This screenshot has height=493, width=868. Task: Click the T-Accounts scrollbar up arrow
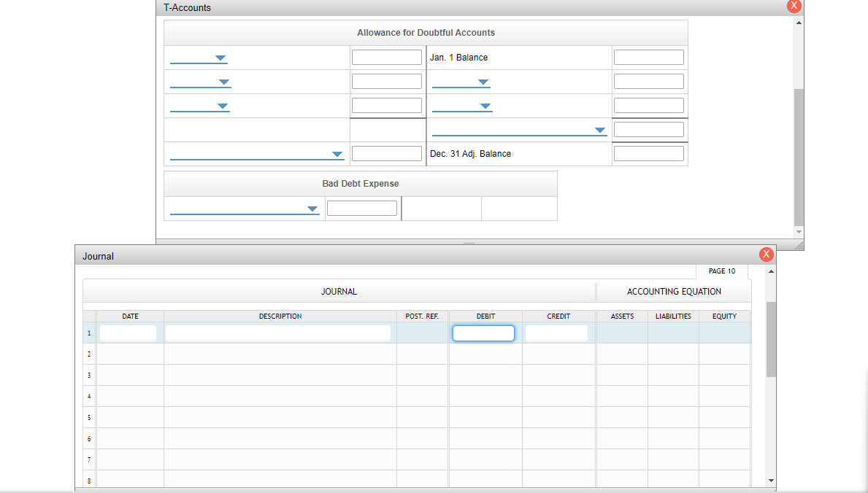pyautogui.click(x=798, y=23)
